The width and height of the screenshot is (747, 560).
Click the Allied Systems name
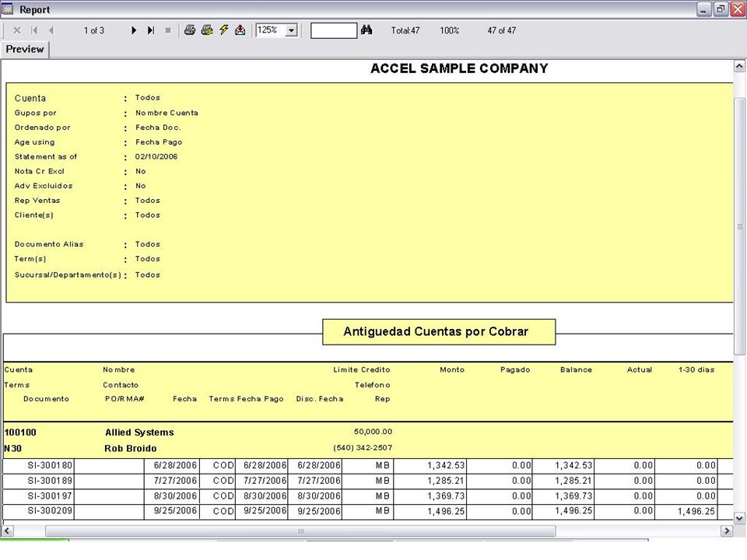coord(139,432)
